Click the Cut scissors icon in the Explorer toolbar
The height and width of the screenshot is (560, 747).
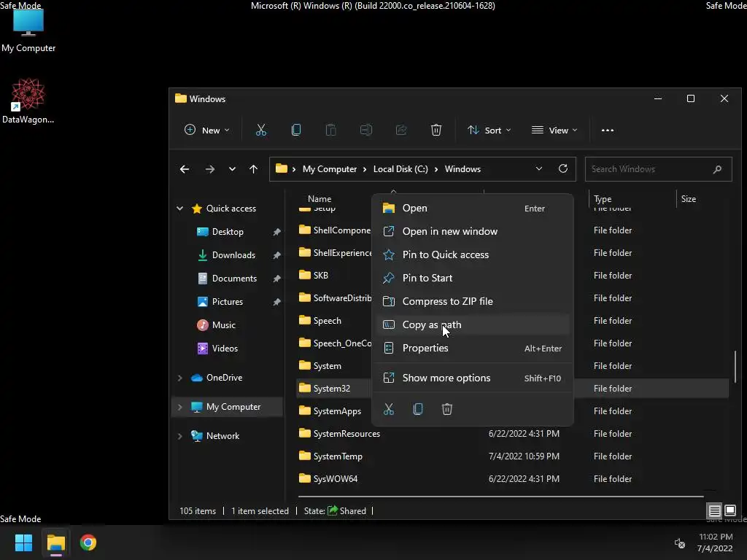(261, 130)
